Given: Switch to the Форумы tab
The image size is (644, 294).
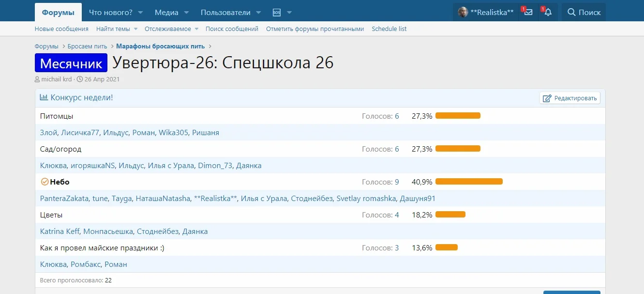Looking at the screenshot, I should [58, 12].
